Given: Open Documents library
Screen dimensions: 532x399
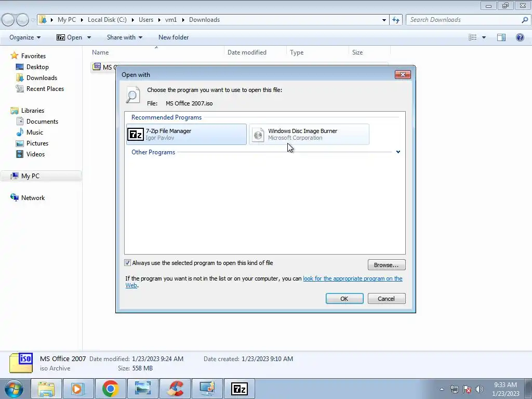Looking at the screenshot, I should [42, 122].
